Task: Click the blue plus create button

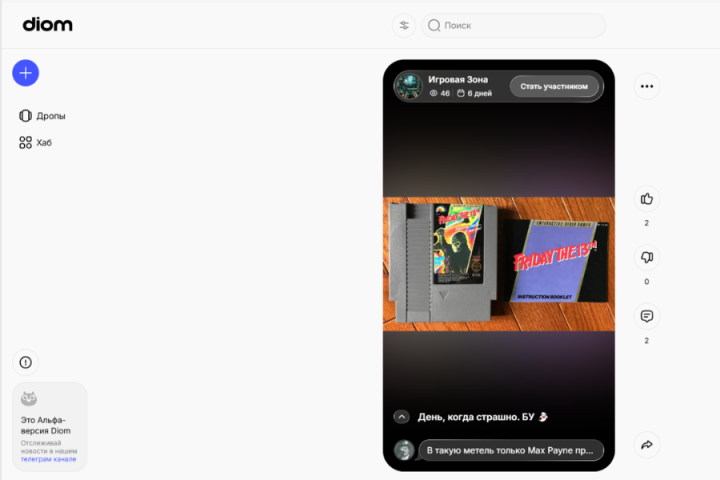Action: [x=26, y=72]
